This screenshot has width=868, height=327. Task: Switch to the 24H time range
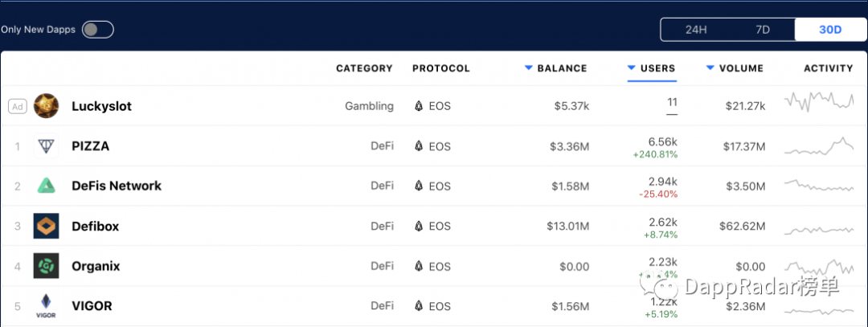[696, 30]
